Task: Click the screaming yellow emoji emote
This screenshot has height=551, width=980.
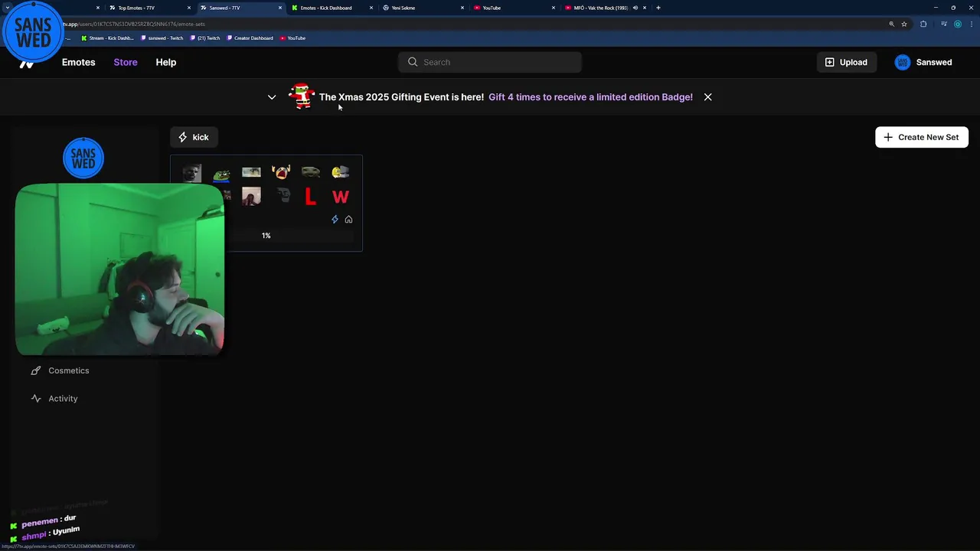Action: [281, 171]
